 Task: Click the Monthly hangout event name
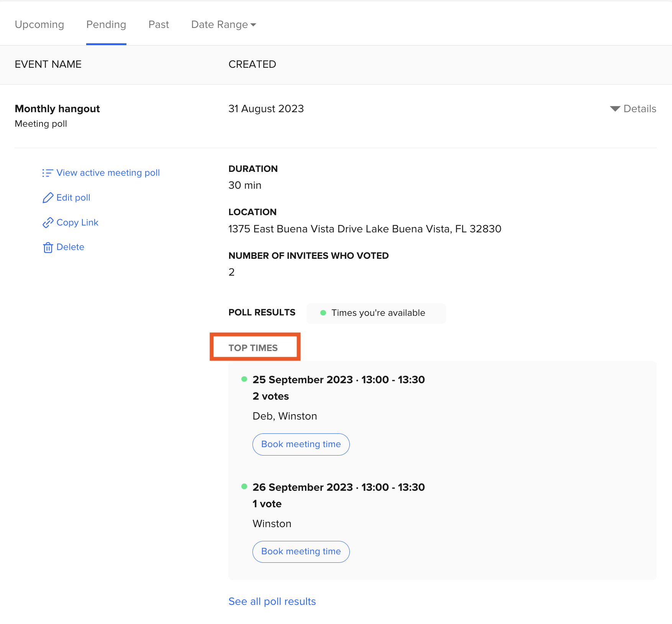(57, 109)
